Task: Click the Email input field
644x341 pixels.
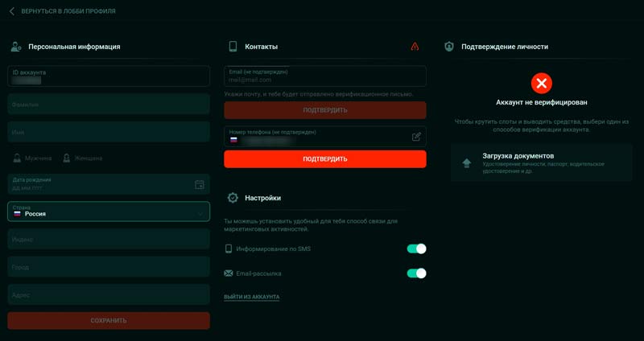Action: [325, 76]
